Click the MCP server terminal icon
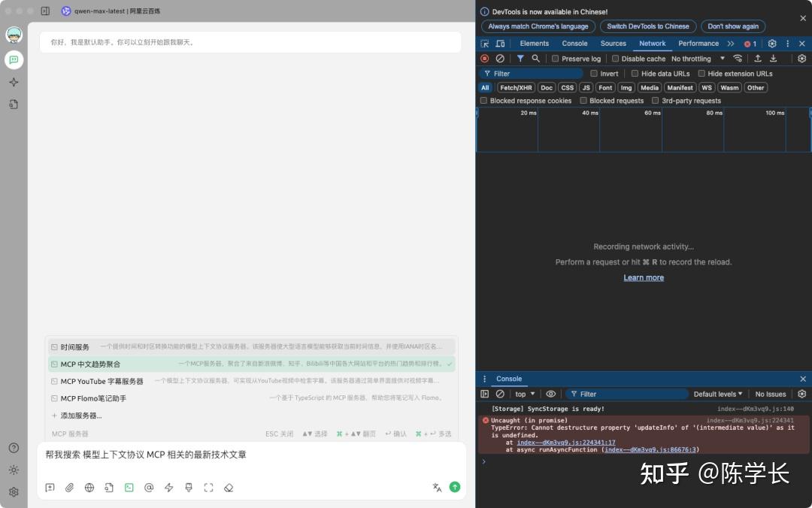This screenshot has width=812, height=508. tap(129, 487)
